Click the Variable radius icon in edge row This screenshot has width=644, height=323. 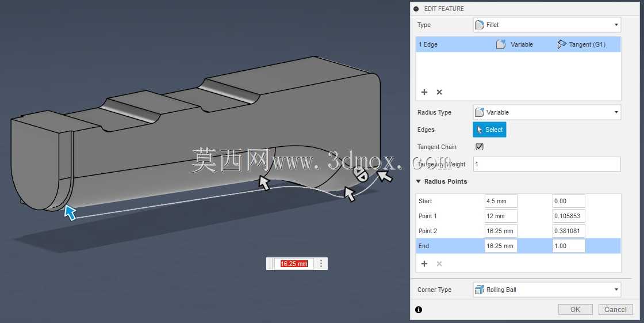point(501,44)
